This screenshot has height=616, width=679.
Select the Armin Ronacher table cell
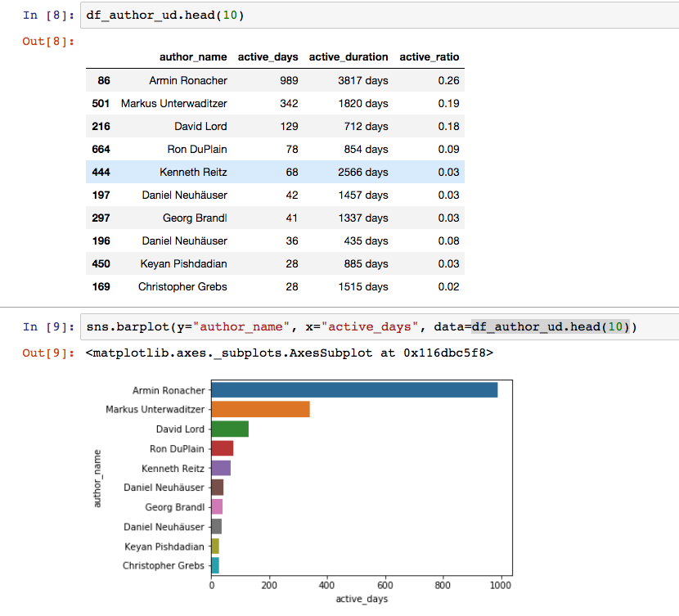click(x=188, y=80)
